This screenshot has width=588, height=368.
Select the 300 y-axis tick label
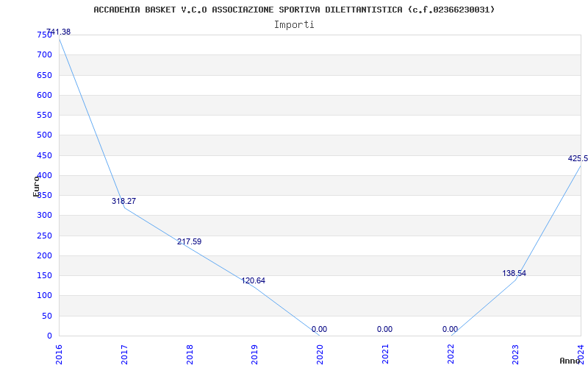tap(44, 216)
